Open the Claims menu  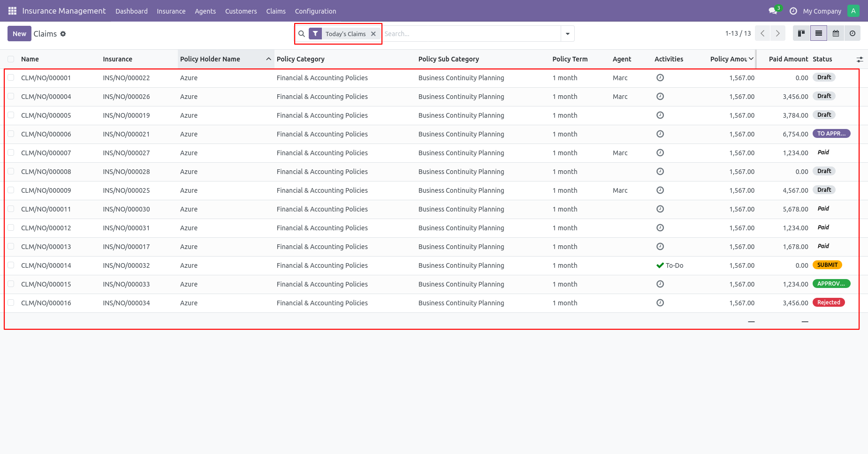point(276,11)
